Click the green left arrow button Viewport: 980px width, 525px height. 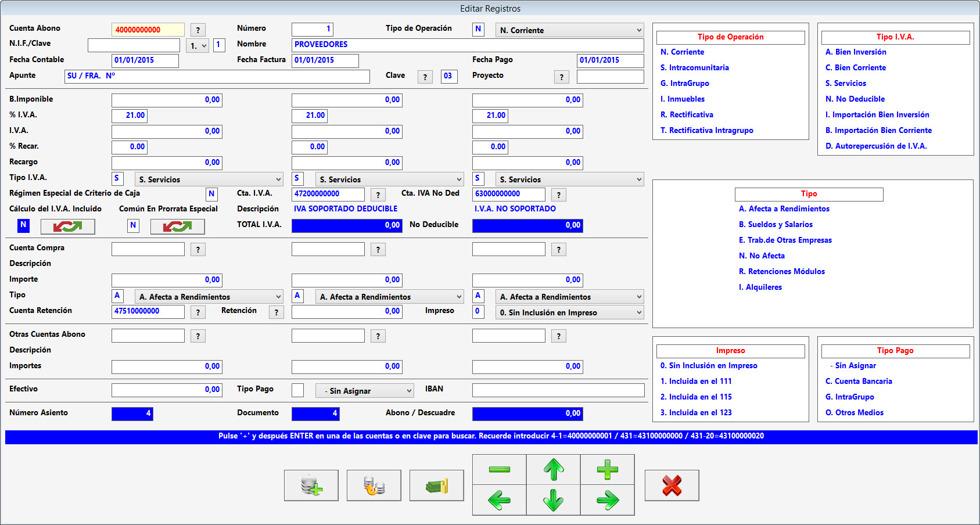(x=500, y=500)
